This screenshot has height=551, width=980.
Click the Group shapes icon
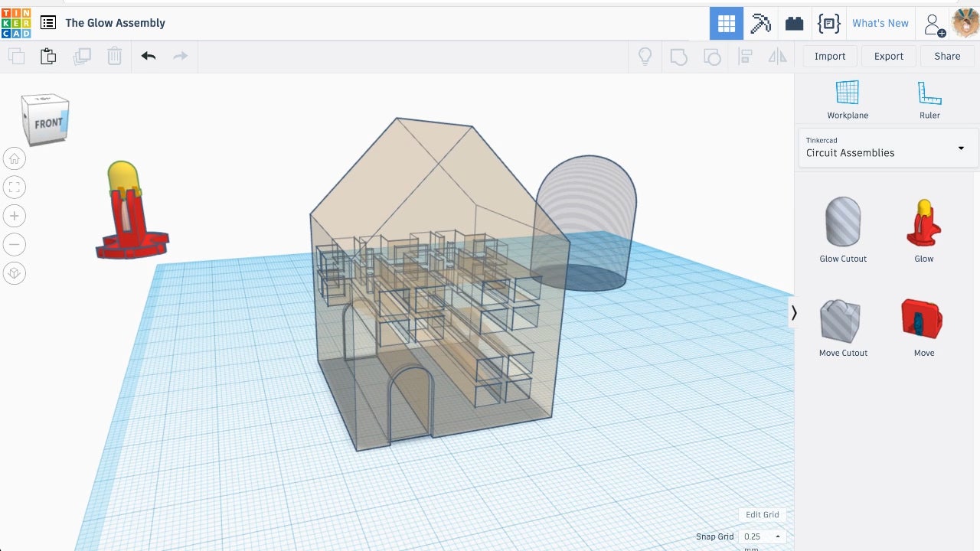coord(678,56)
